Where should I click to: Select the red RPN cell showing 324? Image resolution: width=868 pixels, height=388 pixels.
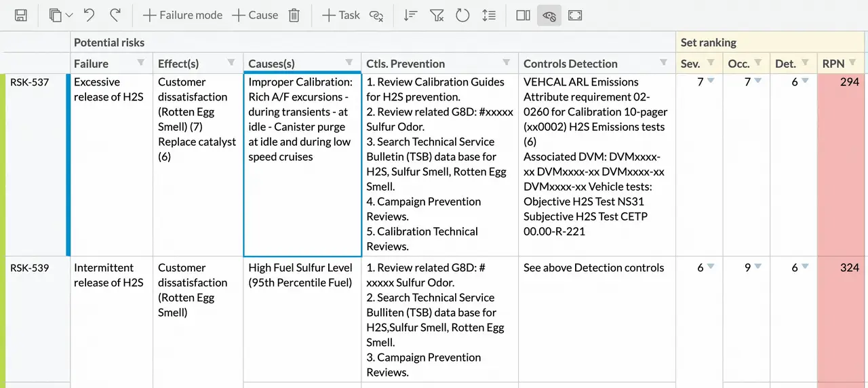coord(842,319)
